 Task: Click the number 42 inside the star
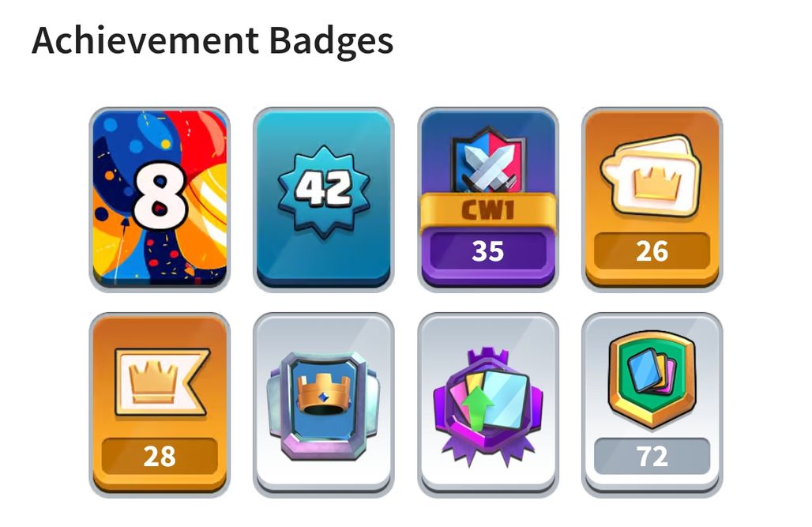[x=323, y=189]
